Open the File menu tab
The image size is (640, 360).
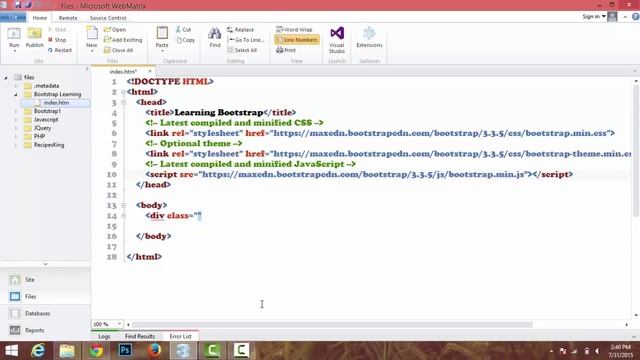[13, 17]
